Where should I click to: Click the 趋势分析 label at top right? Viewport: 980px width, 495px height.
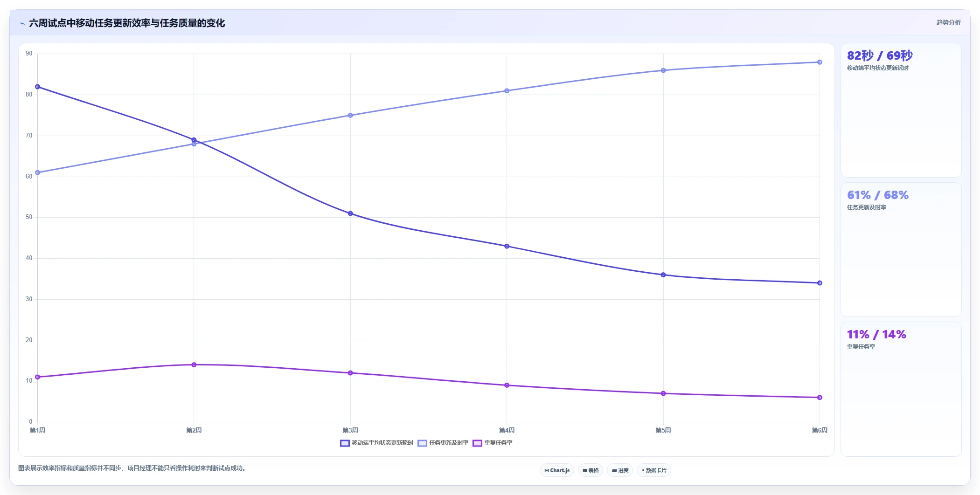tap(948, 22)
